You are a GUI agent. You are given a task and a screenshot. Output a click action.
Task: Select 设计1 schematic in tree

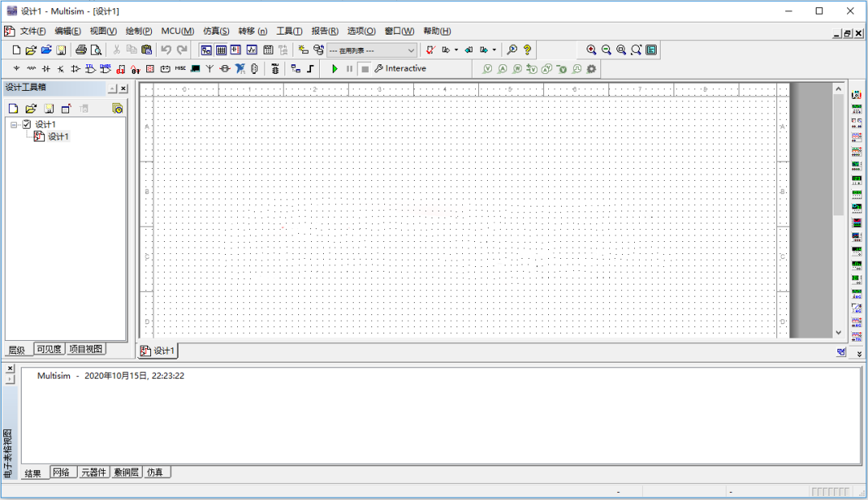click(52, 137)
